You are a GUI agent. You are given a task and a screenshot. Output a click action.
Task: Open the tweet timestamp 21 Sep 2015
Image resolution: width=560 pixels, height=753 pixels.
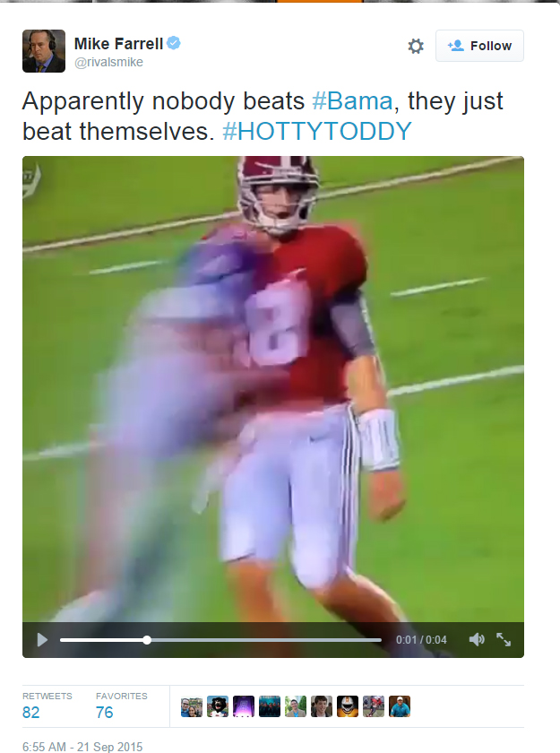coord(82,746)
